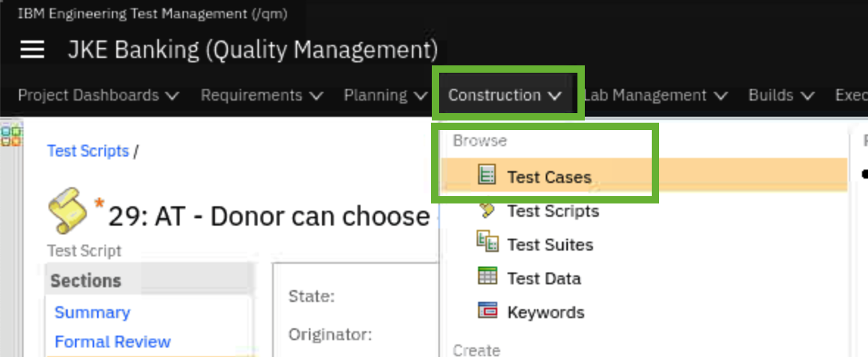Click the Keywords icon
This screenshot has width=868, height=357.
[x=487, y=311]
